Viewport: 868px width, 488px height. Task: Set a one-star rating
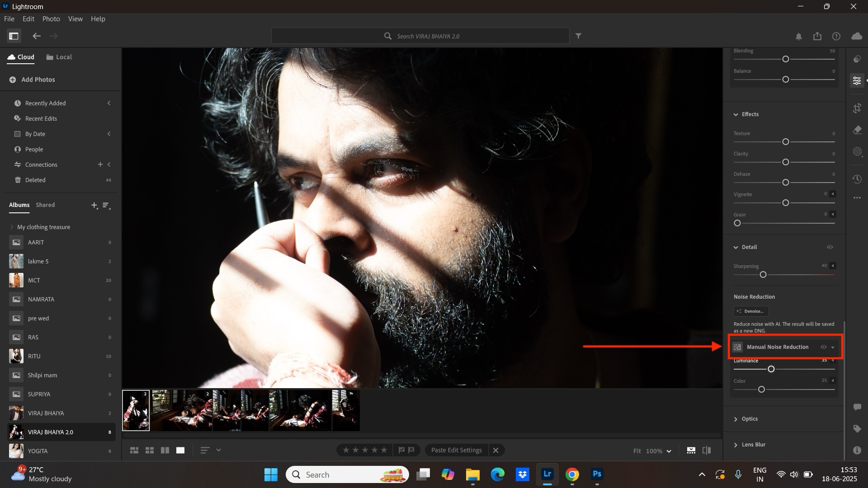point(346,450)
